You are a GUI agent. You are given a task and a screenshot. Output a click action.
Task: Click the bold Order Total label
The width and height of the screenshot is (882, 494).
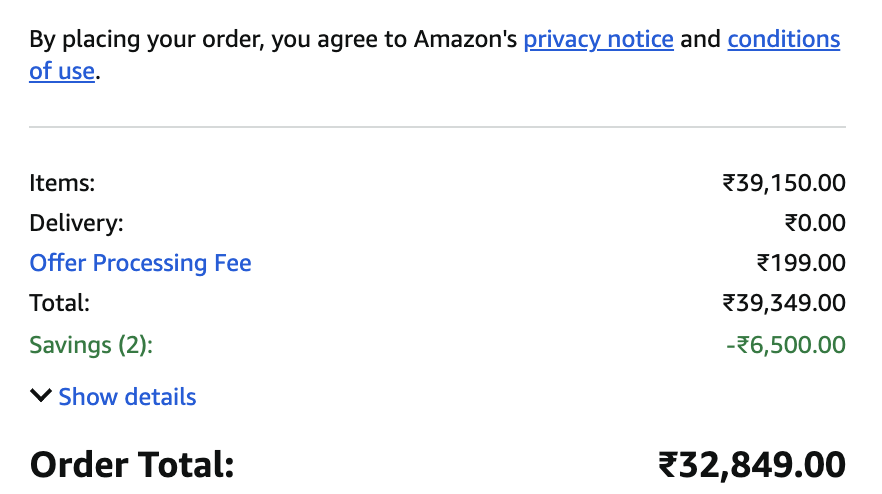[x=131, y=465]
